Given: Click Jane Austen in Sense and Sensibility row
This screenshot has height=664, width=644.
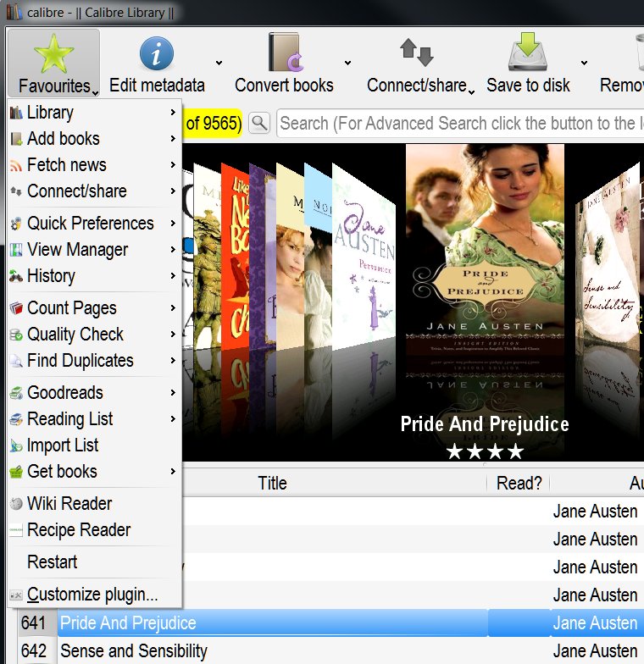Looking at the screenshot, I should [595, 650].
